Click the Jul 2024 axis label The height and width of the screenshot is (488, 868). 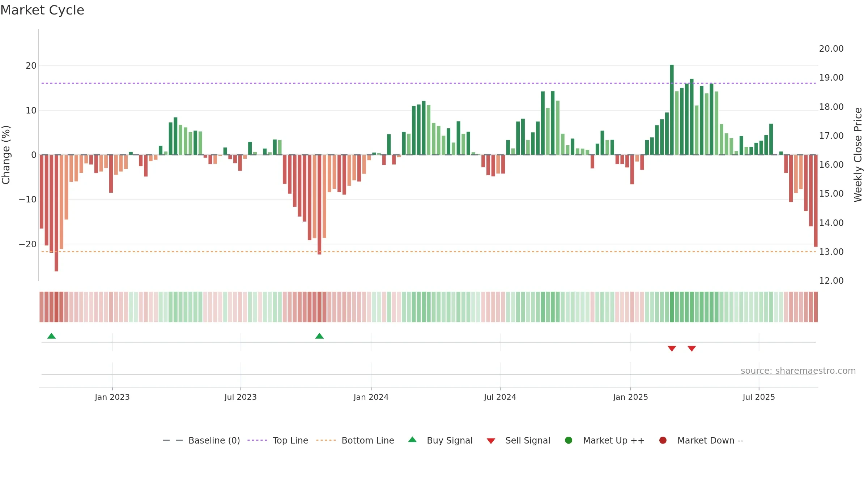pyautogui.click(x=500, y=397)
